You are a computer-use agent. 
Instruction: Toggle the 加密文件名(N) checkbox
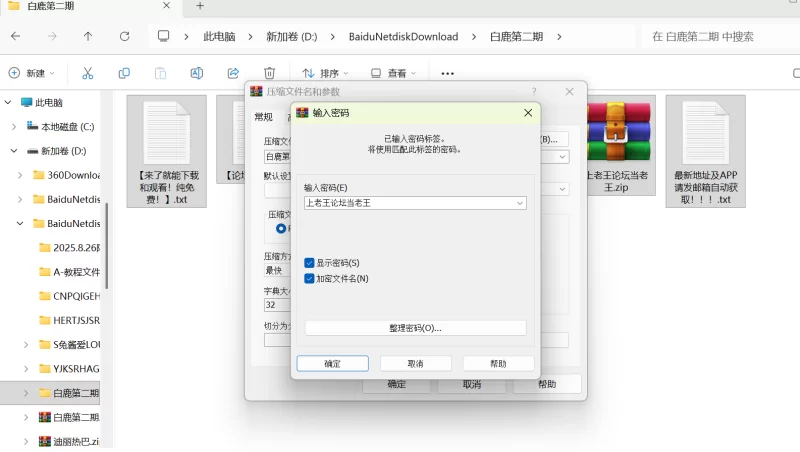tap(310, 278)
